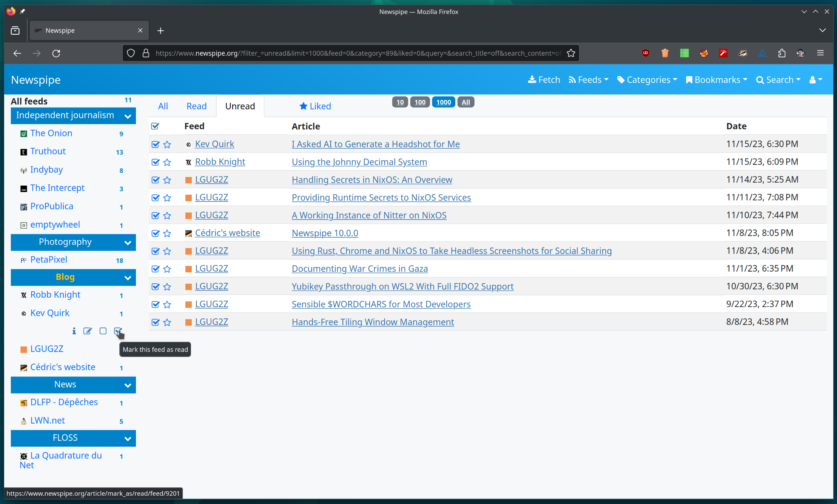Click the LGUG2Z feed info icon

tap(74, 331)
